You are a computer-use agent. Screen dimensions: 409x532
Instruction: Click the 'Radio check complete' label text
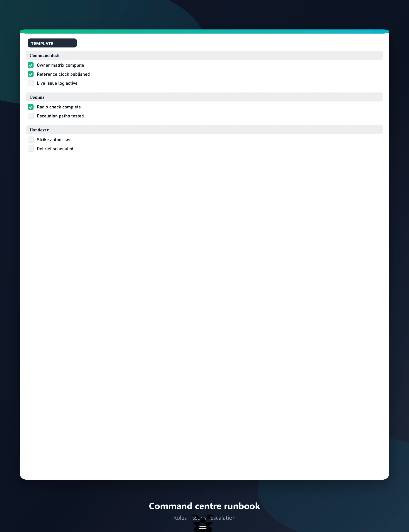pyautogui.click(x=59, y=107)
